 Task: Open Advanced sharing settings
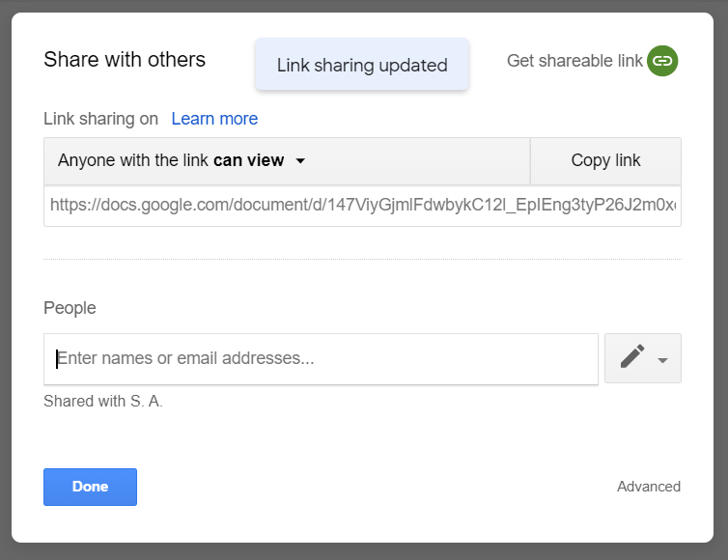649,487
